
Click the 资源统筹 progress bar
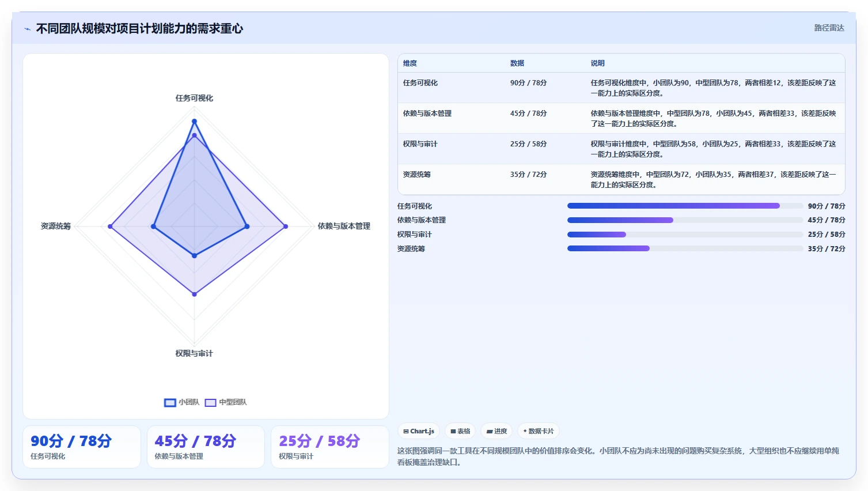pyautogui.click(x=685, y=248)
